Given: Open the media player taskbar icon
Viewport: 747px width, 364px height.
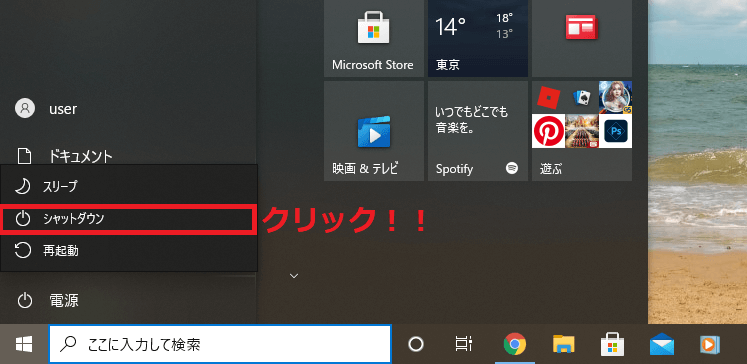Looking at the screenshot, I should pyautogui.click(x=710, y=344).
